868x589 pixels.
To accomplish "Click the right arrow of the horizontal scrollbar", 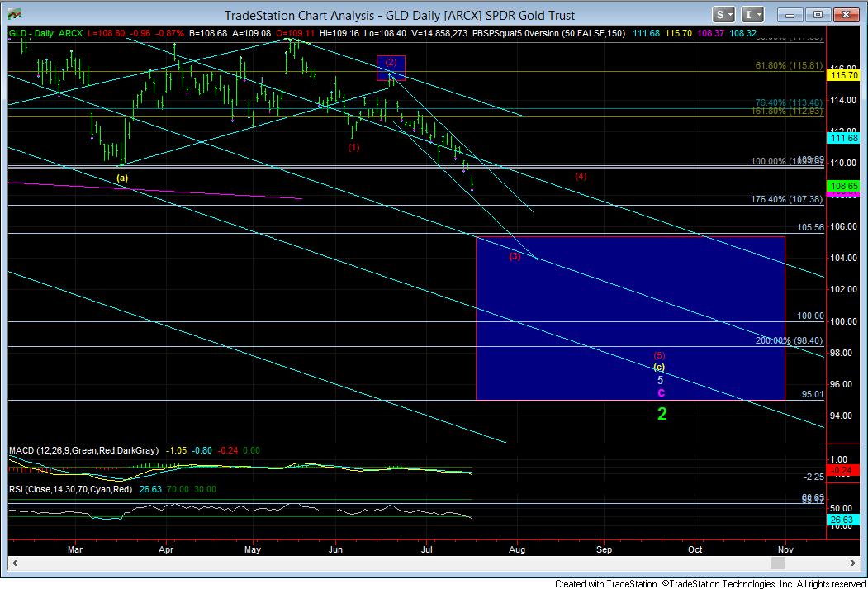I will [853, 563].
